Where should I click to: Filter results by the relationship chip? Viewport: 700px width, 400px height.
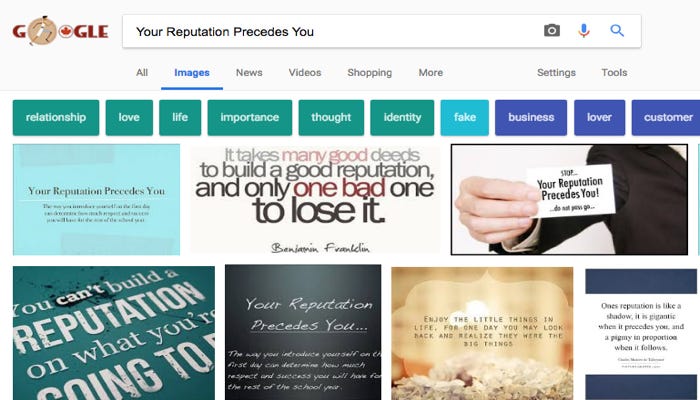click(56, 117)
